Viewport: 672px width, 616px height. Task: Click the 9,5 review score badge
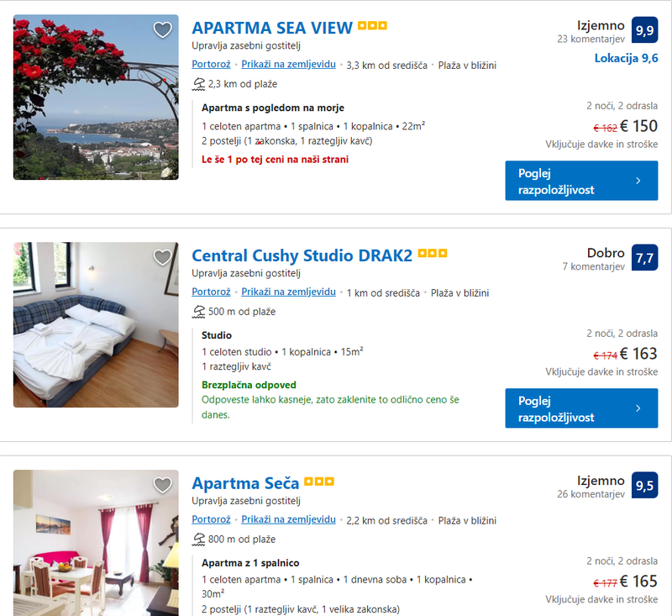[644, 485]
